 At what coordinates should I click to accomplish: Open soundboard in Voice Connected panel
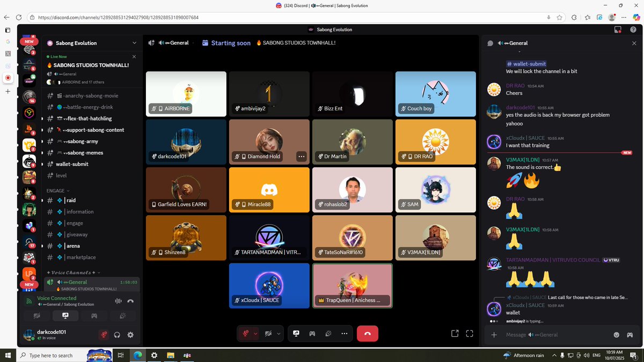coord(123,316)
